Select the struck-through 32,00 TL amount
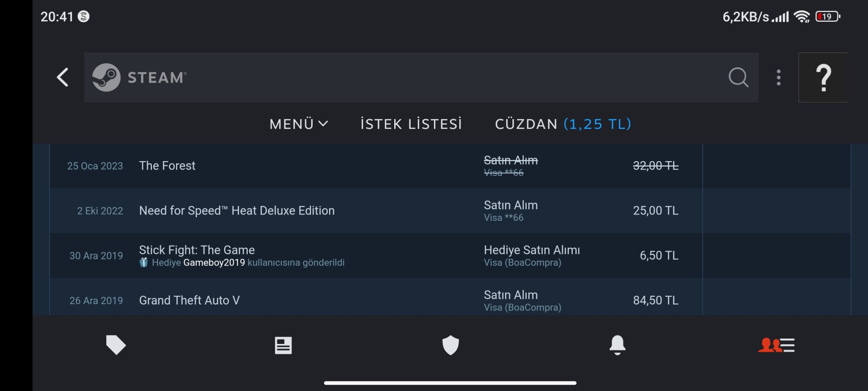 (656, 166)
